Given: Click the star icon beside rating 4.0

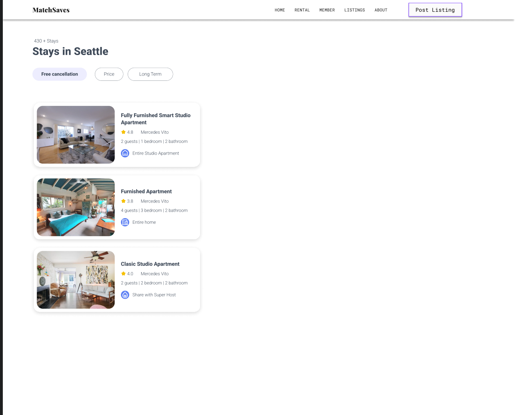Looking at the screenshot, I should coord(123,273).
